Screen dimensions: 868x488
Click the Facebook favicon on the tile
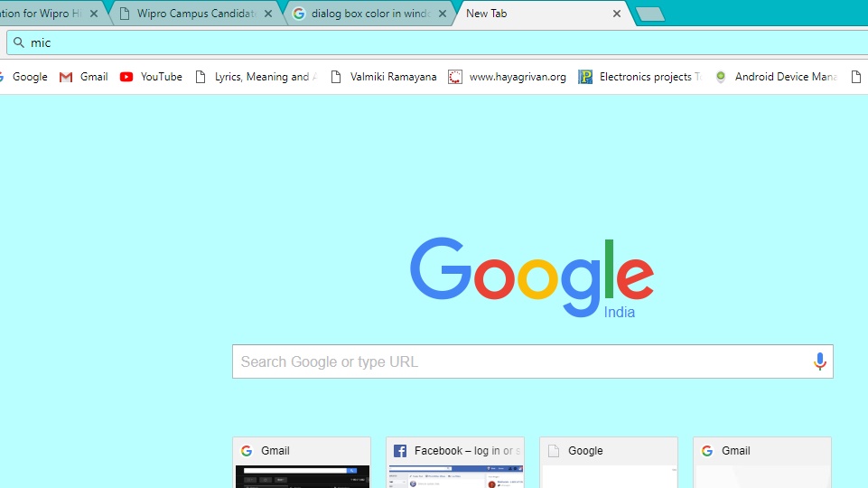tap(400, 451)
